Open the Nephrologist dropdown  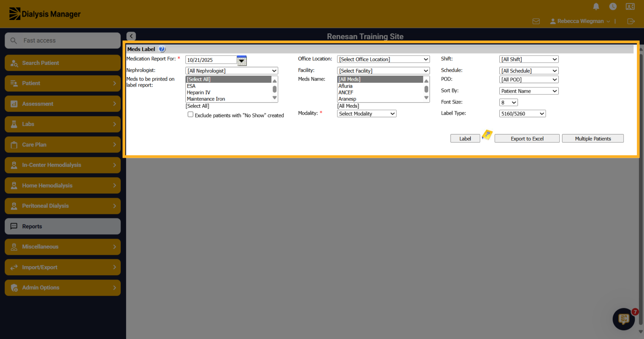click(x=232, y=71)
